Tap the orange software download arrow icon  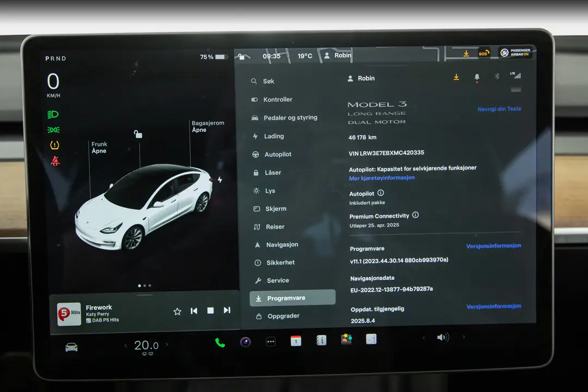456,77
